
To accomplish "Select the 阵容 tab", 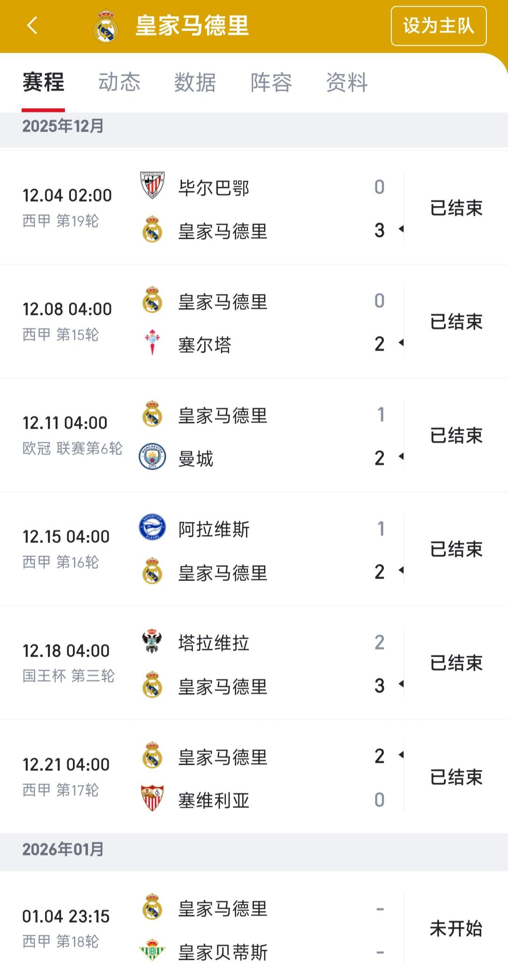I will [x=271, y=83].
